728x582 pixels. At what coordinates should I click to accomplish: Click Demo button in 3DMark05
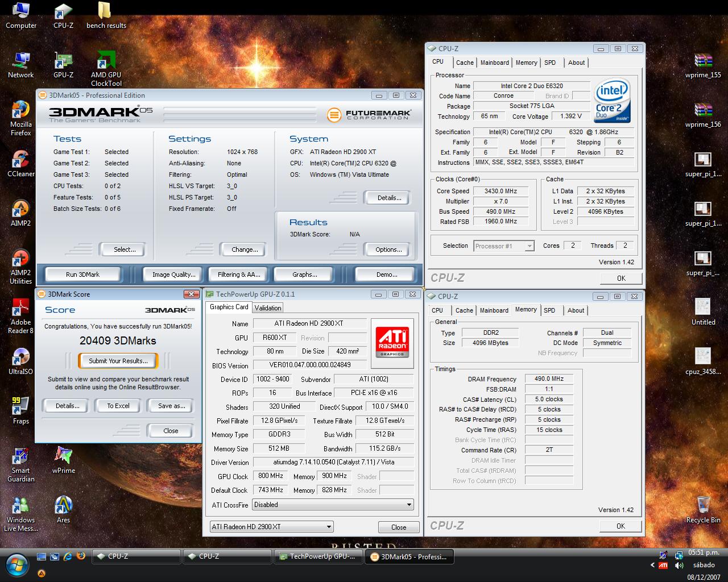387,275
